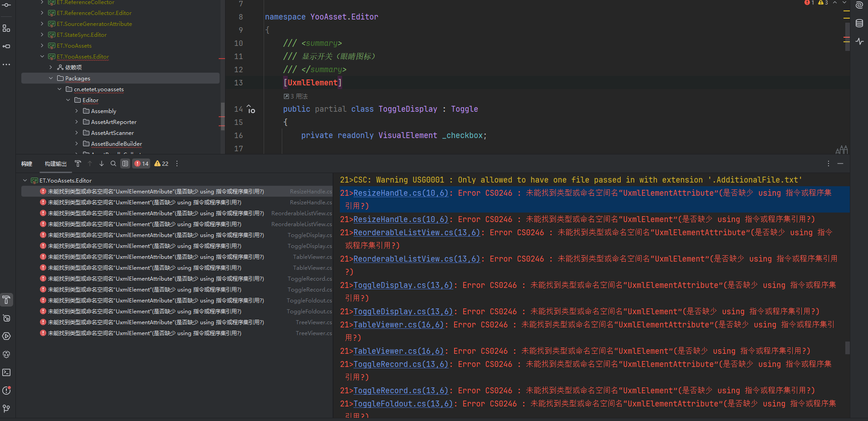The width and height of the screenshot is (868, 421).
Task: Expand the 依赖项 dependencies node
Action: click(51, 67)
